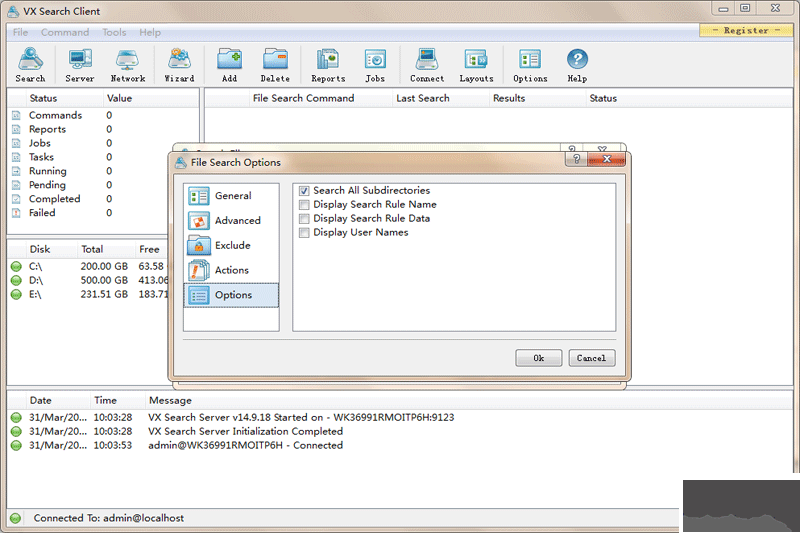Open the Reports toolbar icon
This screenshot has width=800, height=533.
coord(328,64)
